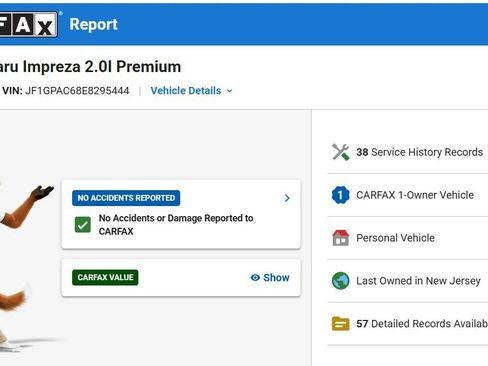Screen dimensions: 488x366
Task: Open 38 Service History Records
Action: (419, 152)
